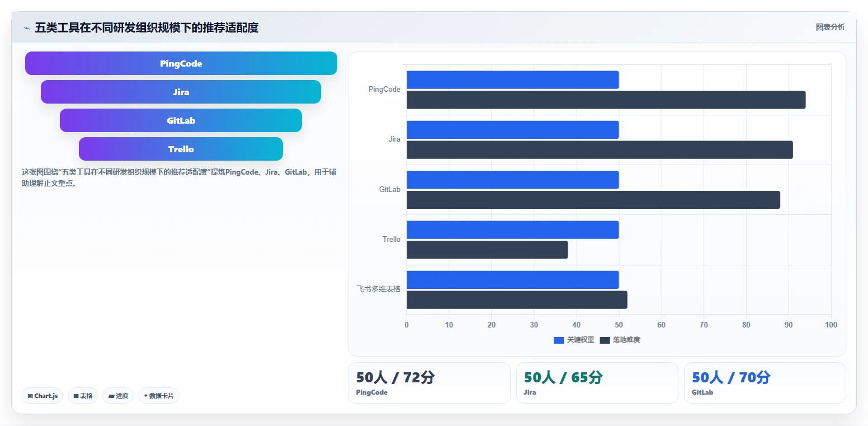The image size is (868, 426).
Task: Select the PingCode funnel bar
Action: (x=181, y=63)
